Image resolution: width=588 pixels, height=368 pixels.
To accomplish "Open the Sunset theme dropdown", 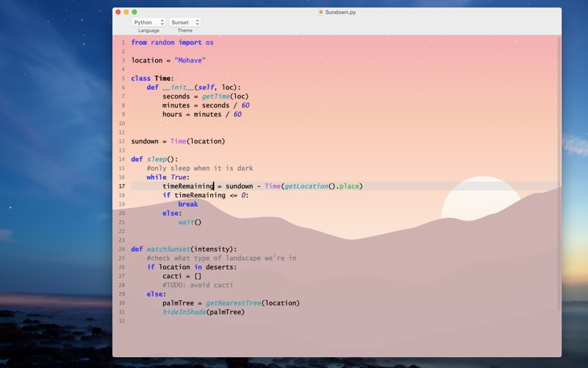I will pyautogui.click(x=184, y=22).
